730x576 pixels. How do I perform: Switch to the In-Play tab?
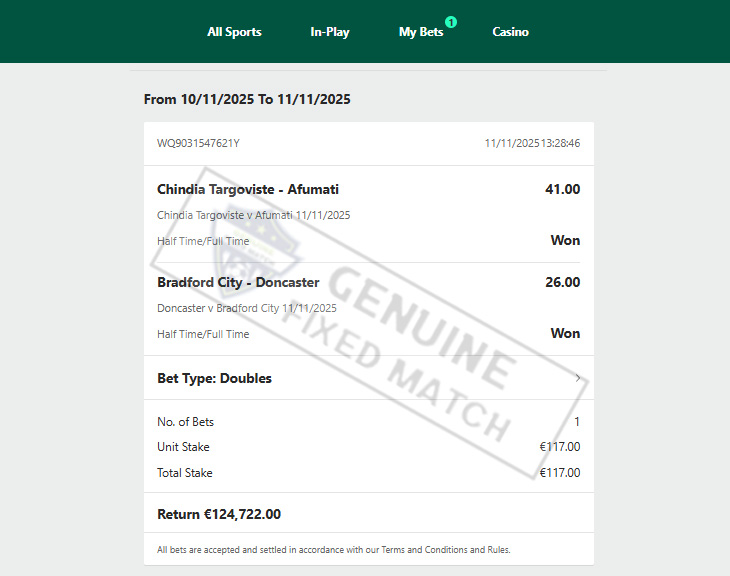(329, 32)
